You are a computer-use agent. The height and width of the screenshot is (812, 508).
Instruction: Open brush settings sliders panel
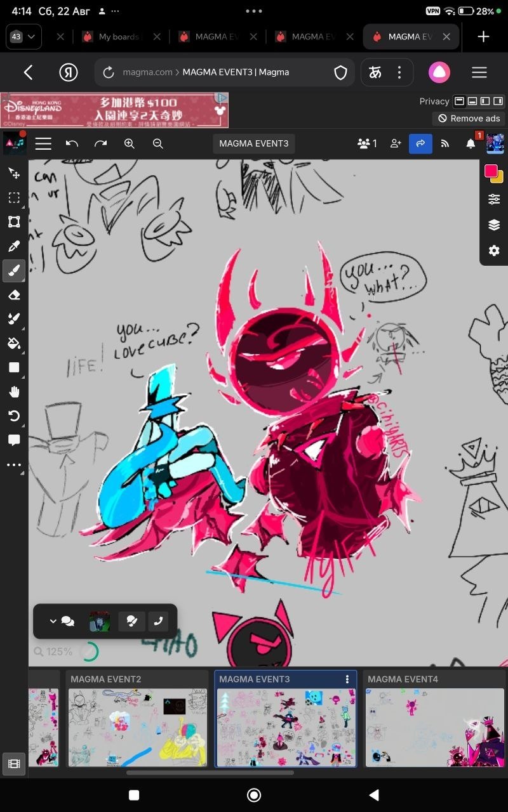point(494,199)
